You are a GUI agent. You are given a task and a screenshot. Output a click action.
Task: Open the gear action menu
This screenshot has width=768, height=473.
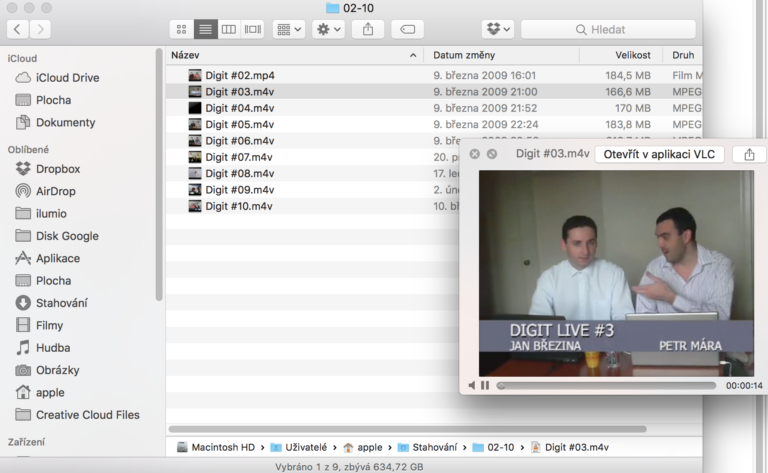pos(328,30)
